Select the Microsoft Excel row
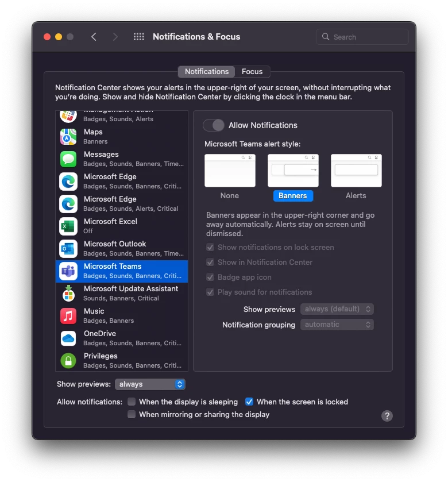The height and width of the screenshot is (482, 448). point(122,226)
